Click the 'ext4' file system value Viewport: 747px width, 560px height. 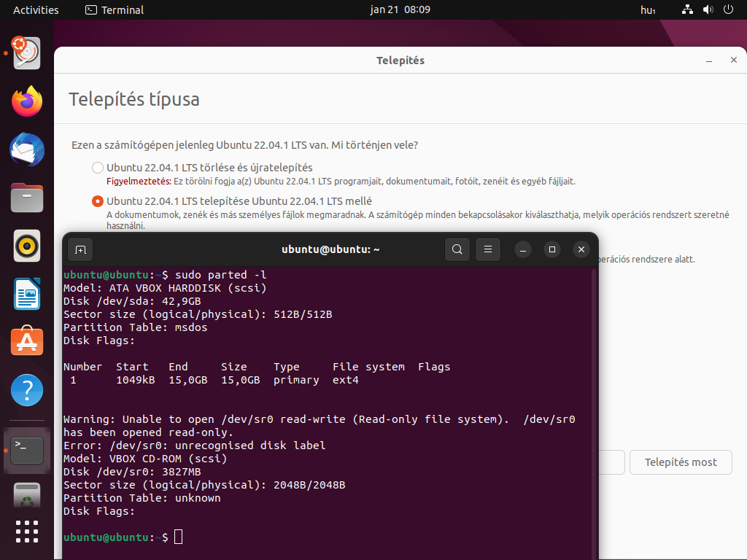pyautogui.click(x=345, y=380)
